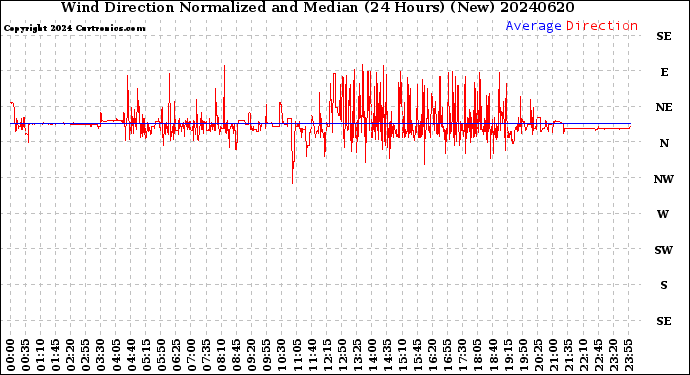Screen dimensions: 690x375
Task: Select the 19:15 time axis label
Action: 508,355
